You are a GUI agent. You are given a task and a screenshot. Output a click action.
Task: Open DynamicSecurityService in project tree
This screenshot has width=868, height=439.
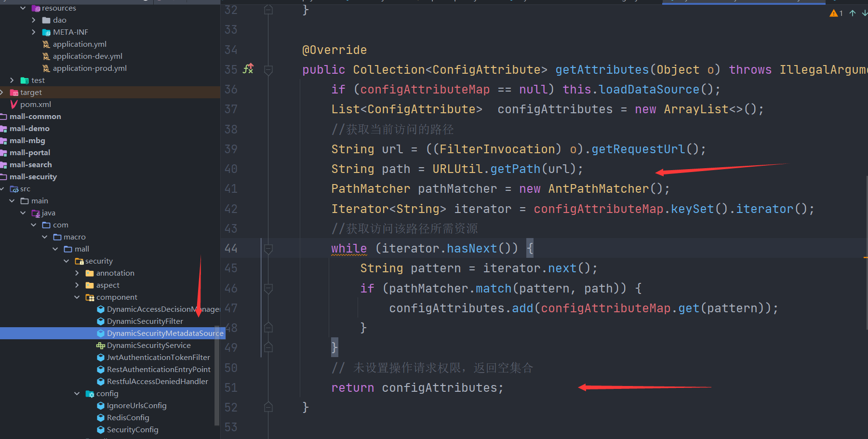(x=148, y=345)
